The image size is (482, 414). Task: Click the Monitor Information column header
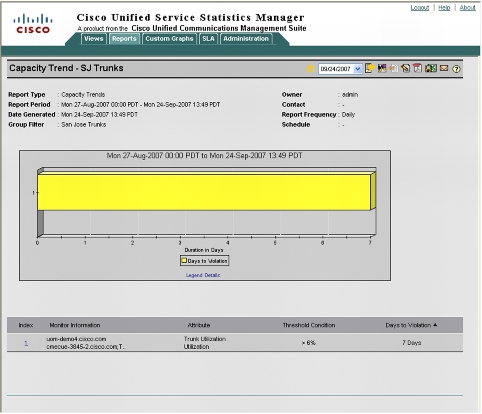[75, 325]
